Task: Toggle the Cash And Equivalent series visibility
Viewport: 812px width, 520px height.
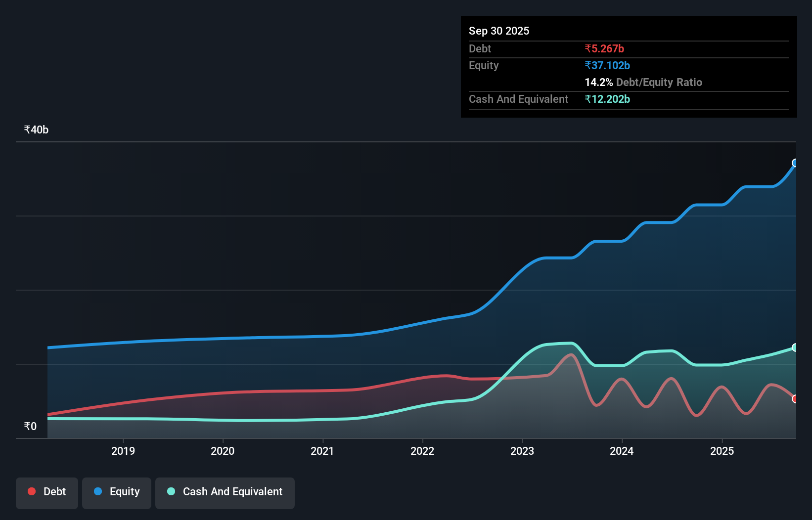Action: [x=225, y=491]
